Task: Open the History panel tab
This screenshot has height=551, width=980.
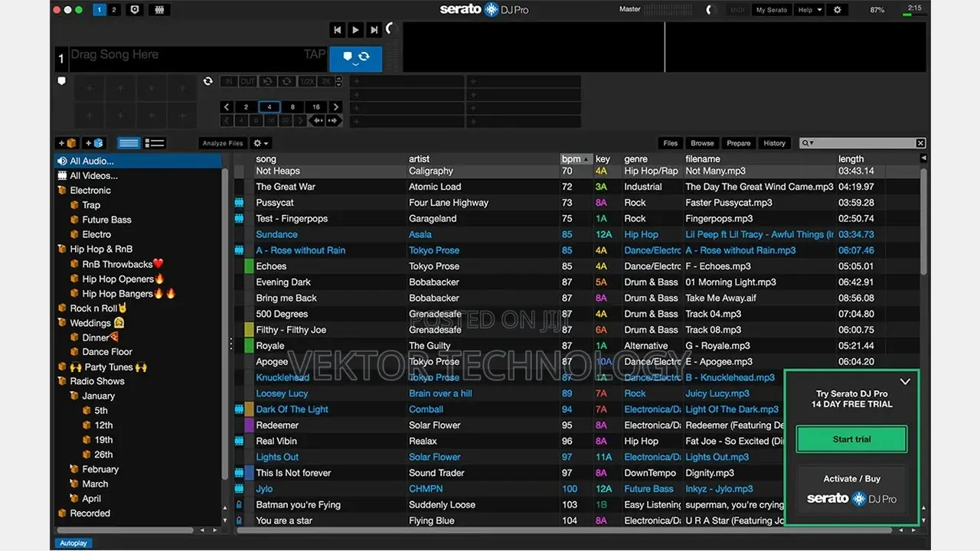Action: [775, 143]
